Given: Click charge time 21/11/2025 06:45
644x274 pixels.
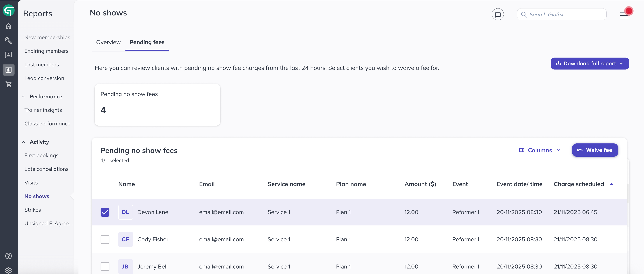Looking at the screenshot, I should [x=575, y=212].
